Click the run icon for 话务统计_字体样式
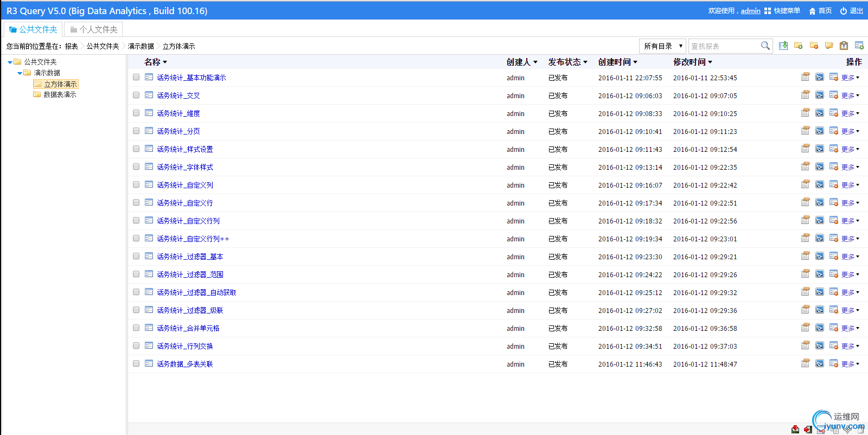This screenshot has width=868, height=435. (x=820, y=167)
